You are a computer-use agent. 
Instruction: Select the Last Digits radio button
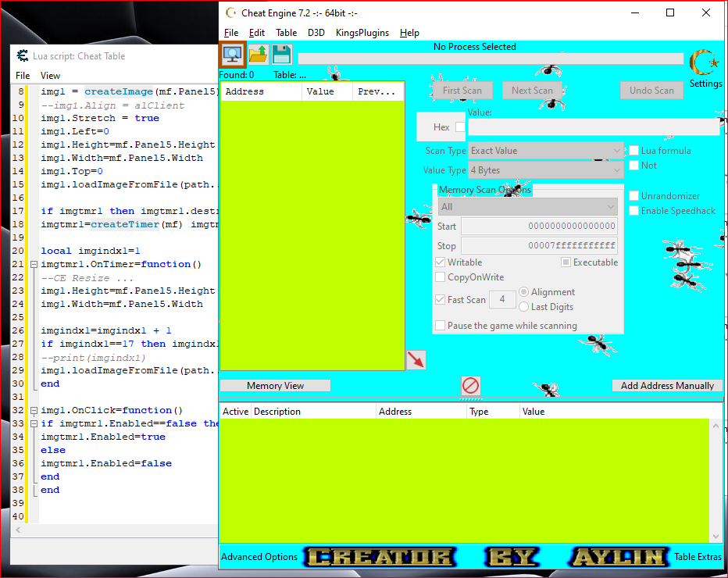coord(523,307)
